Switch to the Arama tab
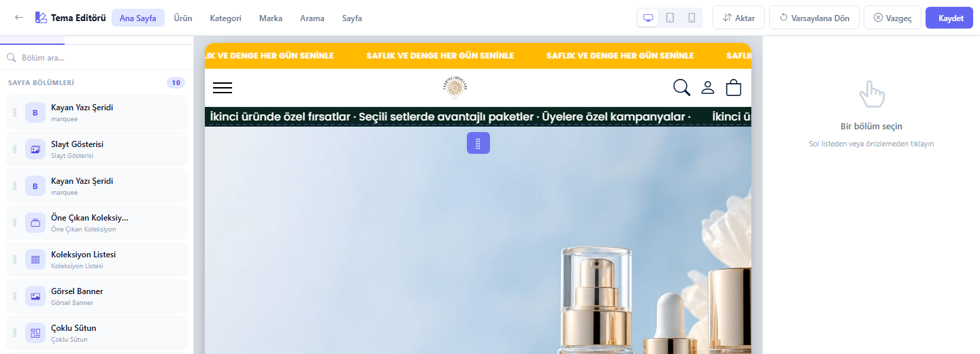 [x=312, y=18]
